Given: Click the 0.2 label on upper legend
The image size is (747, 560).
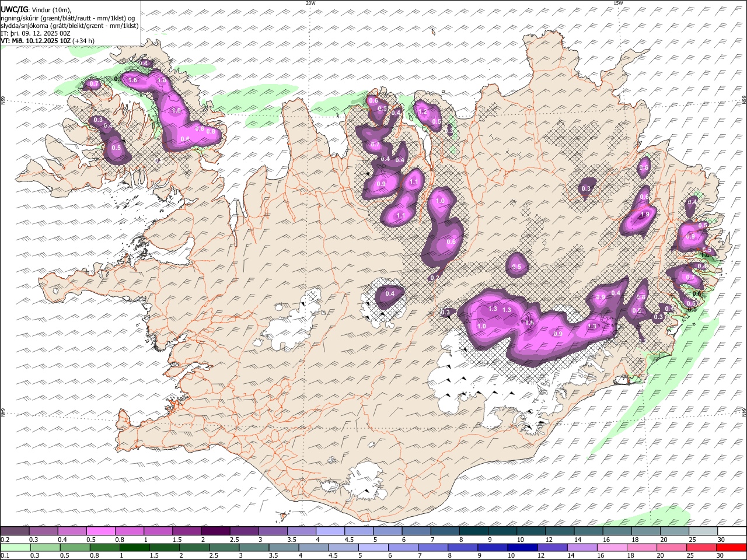Looking at the screenshot, I should pos(5,540).
